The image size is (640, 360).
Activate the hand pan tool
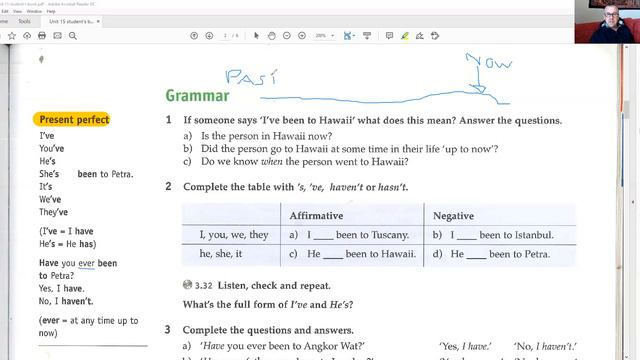click(x=271, y=36)
